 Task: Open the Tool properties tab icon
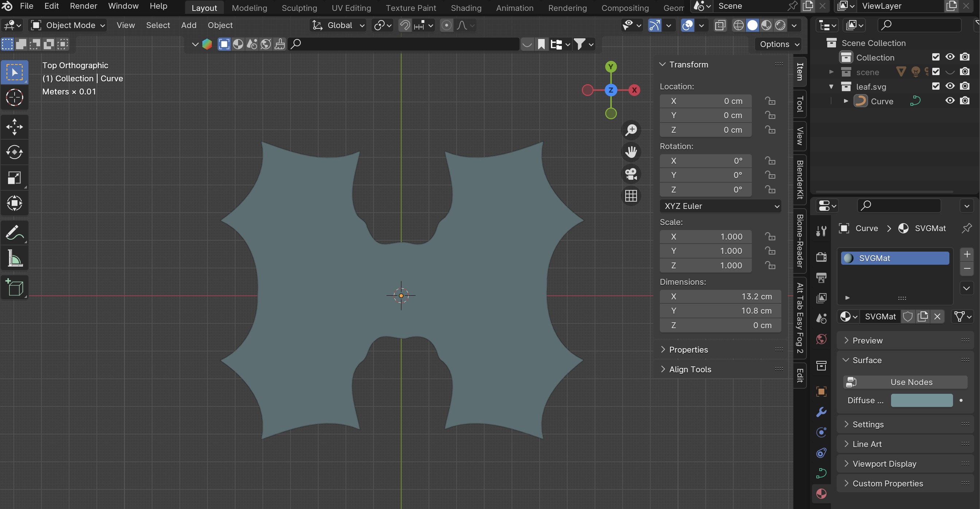[x=821, y=231]
